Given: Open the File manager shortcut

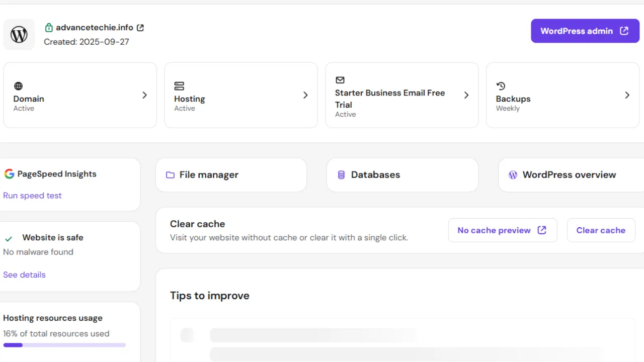Looking at the screenshot, I should 231,175.
